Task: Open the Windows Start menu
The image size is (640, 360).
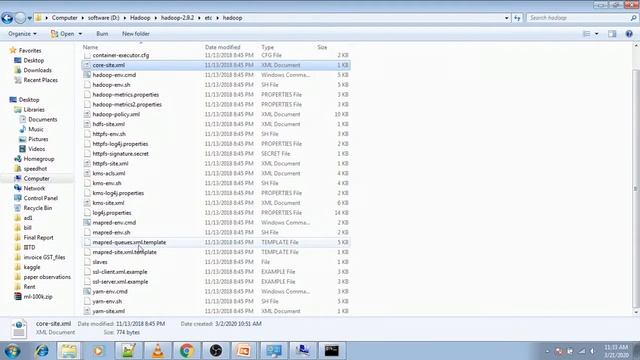Action: click(x=13, y=351)
